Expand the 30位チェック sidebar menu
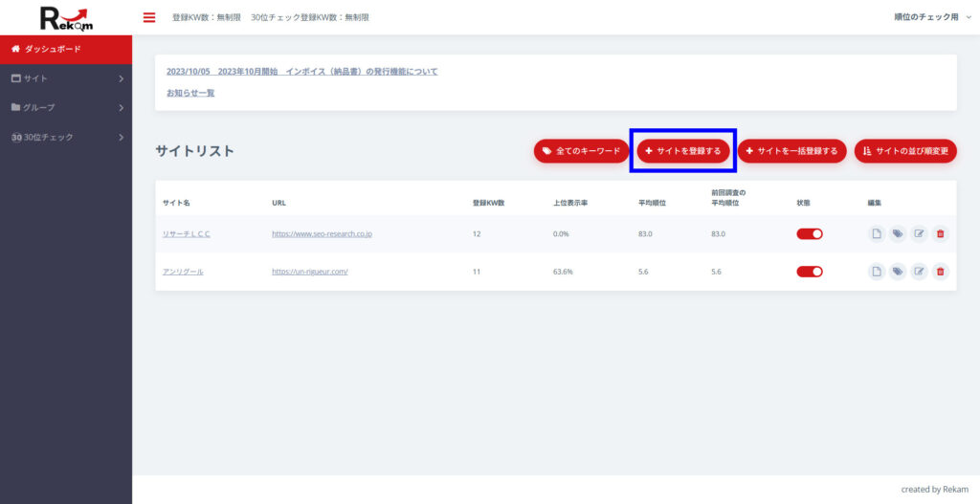Viewport: 980px width, 504px height. click(x=65, y=137)
